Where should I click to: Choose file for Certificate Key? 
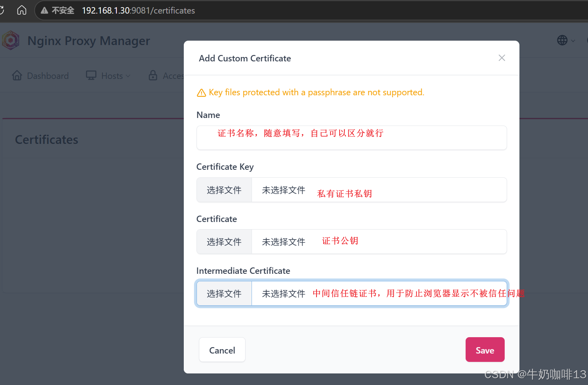tap(224, 190)
